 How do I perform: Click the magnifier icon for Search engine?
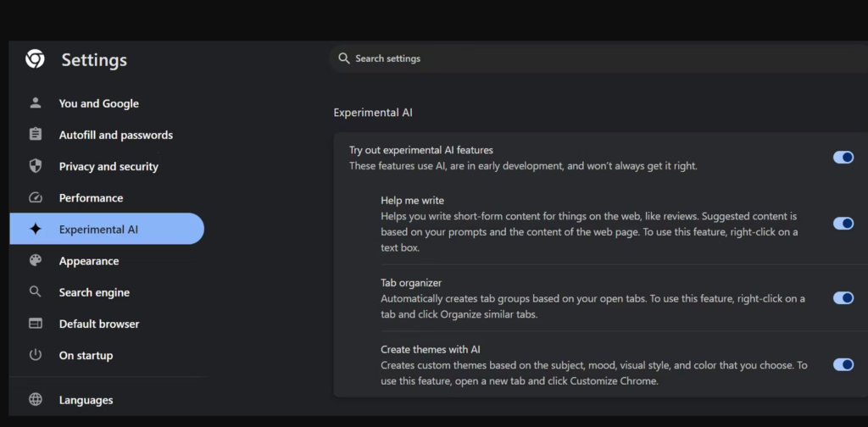pyautogui.click(x=36, y=292)
